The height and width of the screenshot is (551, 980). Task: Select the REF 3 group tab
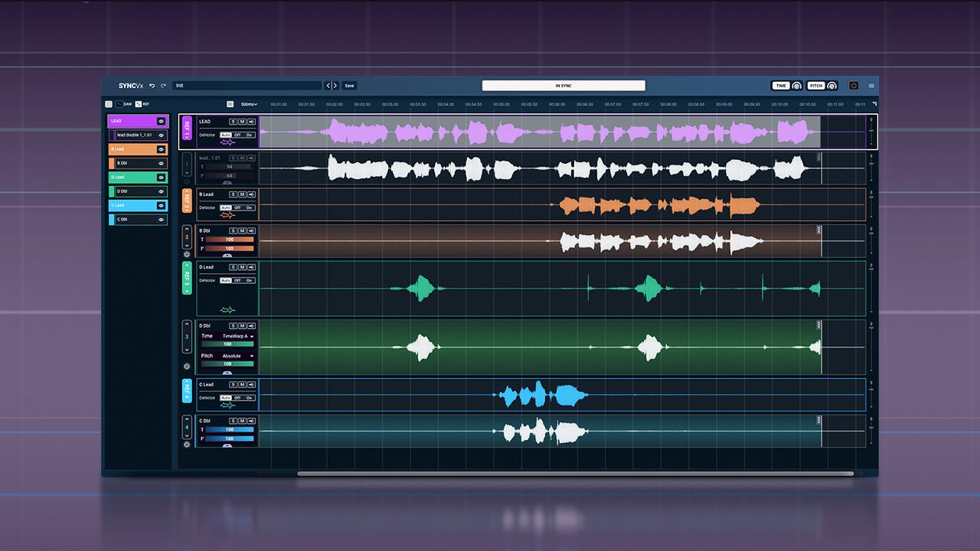(x=187, y=278)
